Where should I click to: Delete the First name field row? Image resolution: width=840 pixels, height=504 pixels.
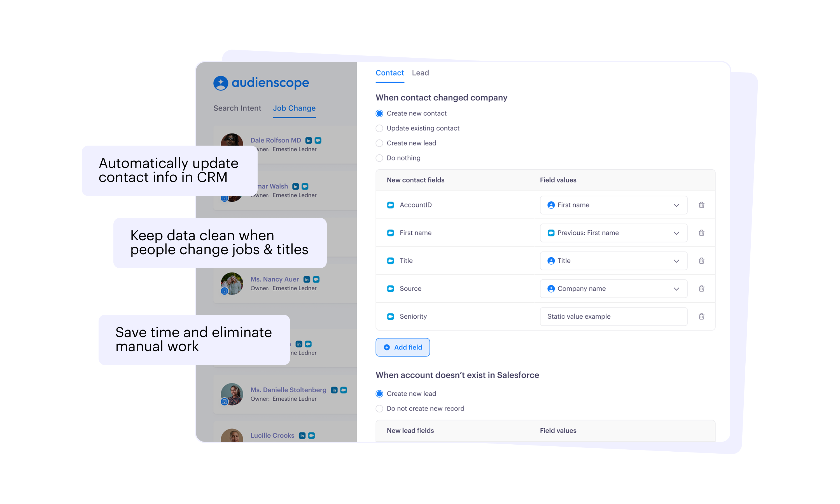(x=701, y=233)
